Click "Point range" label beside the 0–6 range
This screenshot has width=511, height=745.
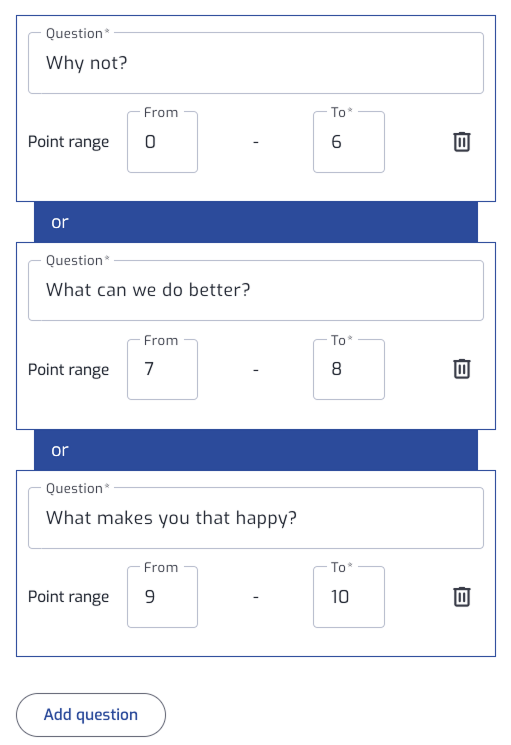coord(68,142)
